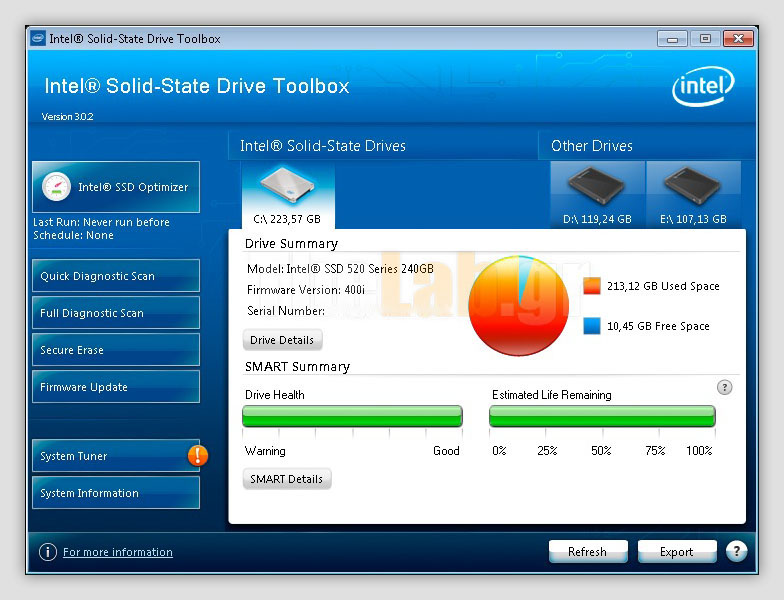
Task: Open SMART Details
Action: point(286,479)
